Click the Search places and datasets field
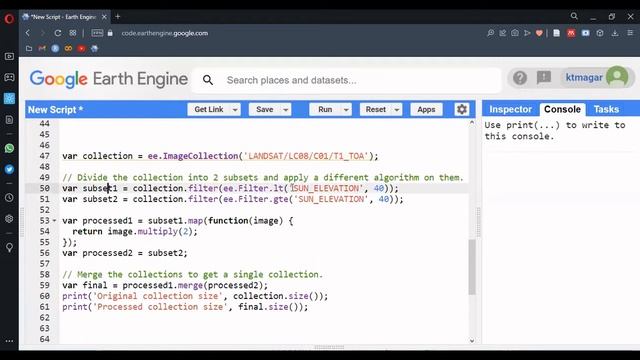 click(x=347, y=80)
